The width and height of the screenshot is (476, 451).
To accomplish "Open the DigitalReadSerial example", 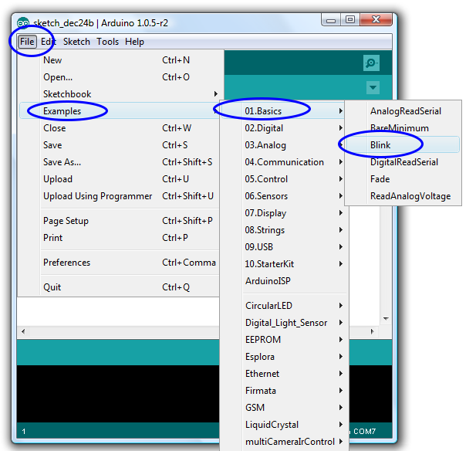I will (403, 162).
